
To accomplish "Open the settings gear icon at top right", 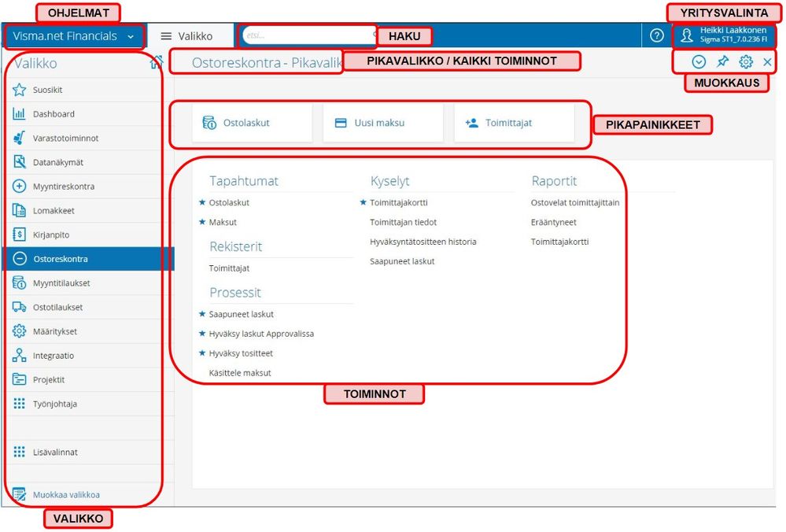I will 746,61.
